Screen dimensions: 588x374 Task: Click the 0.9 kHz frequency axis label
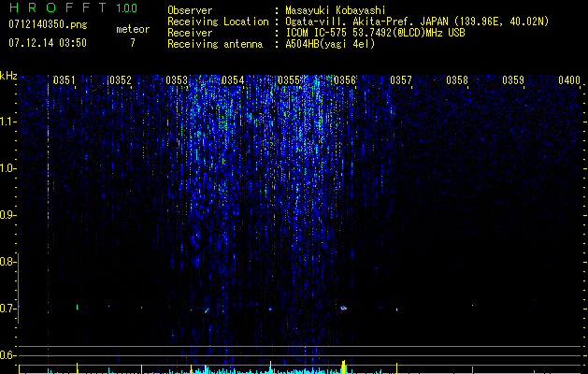(x=8, y=215)
